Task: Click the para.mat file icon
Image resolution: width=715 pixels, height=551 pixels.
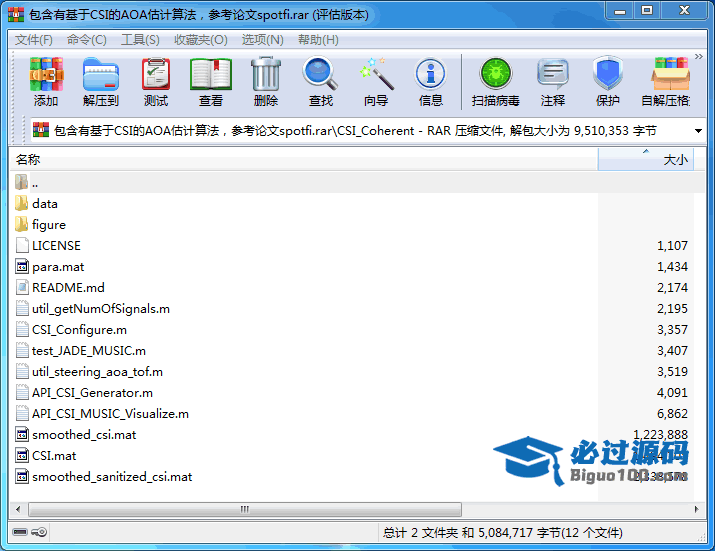Action: click(22, 266)
